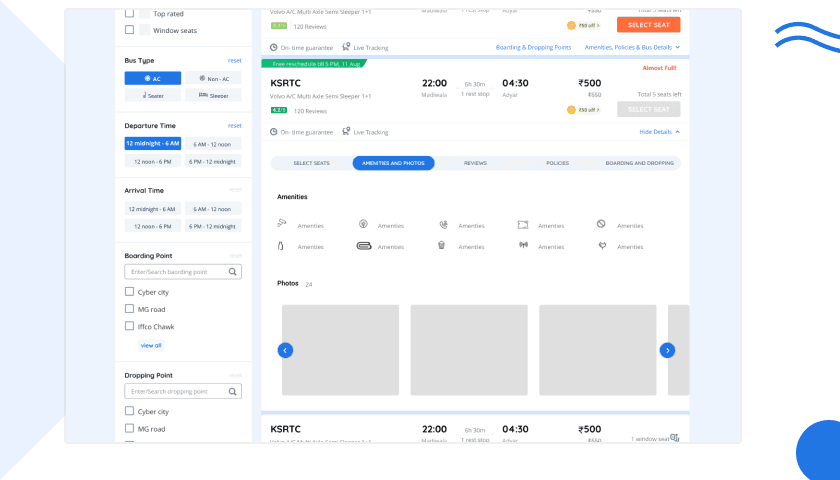Image resolution: width=840 pixels, height=480 pixels.
Task: Click the CCTV camera amenity icon
Action: pyautogui.click(x=281, y=223)
